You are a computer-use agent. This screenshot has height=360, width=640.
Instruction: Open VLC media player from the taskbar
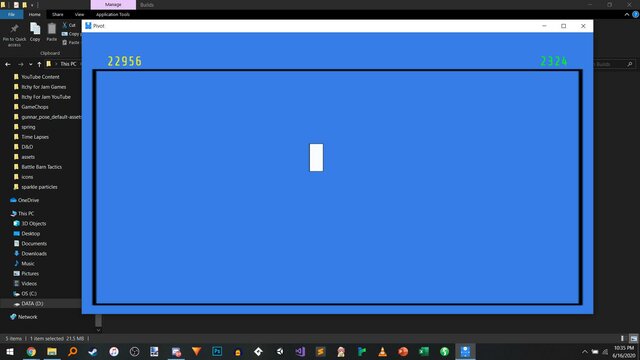point(382,351)
